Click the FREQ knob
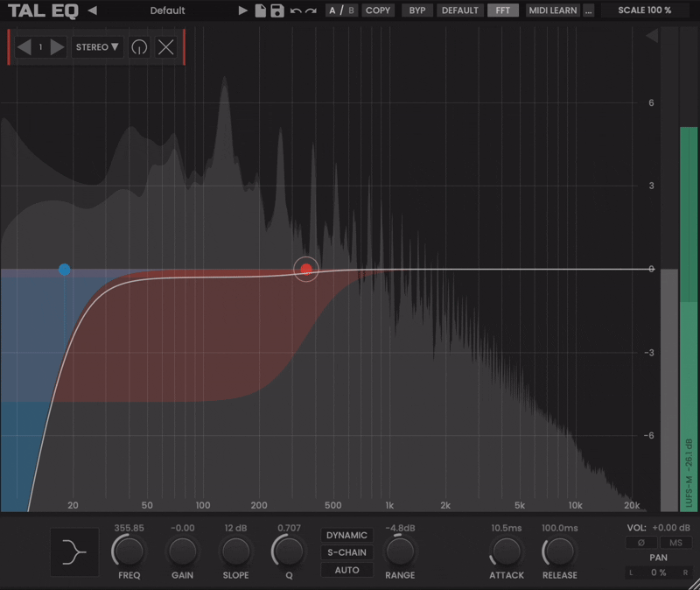Image resolution: width=700 pixels, height=590 pixels. tap(129, 551)
